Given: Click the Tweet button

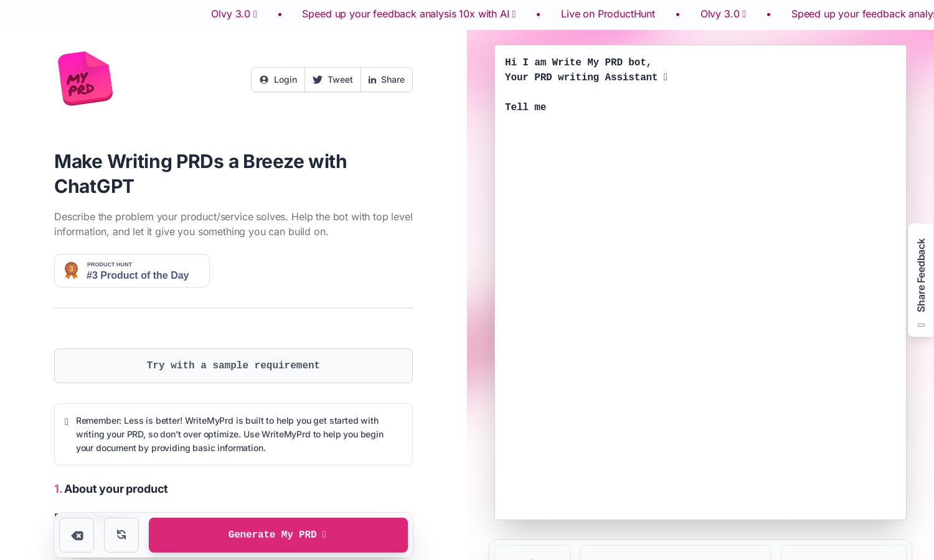Looking at the screenshot, I should [333, 80].
